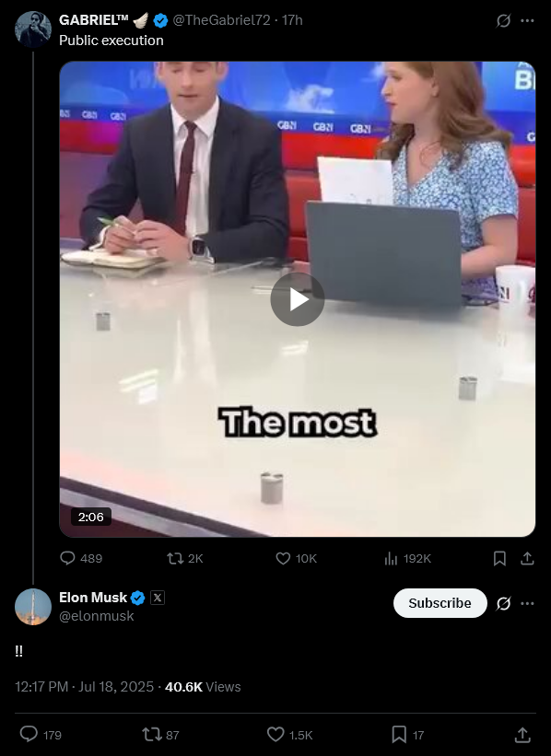This screenshot has width=551, height=756.
Task: Open @TheGabriel72 profile handle link
Action: point(221,20)
